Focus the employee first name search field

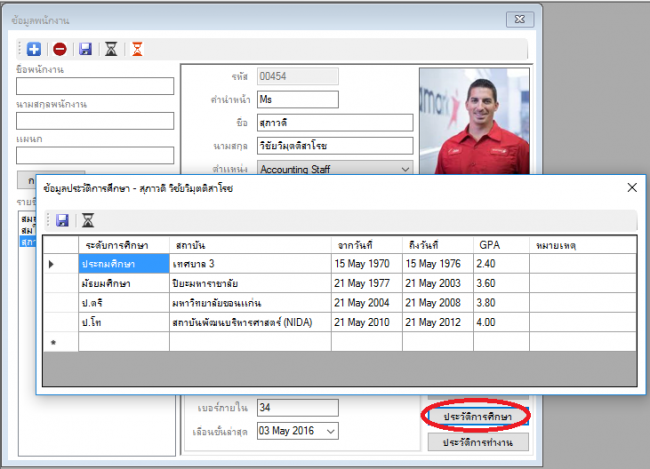pyautogui.click(x=95, y=86)
